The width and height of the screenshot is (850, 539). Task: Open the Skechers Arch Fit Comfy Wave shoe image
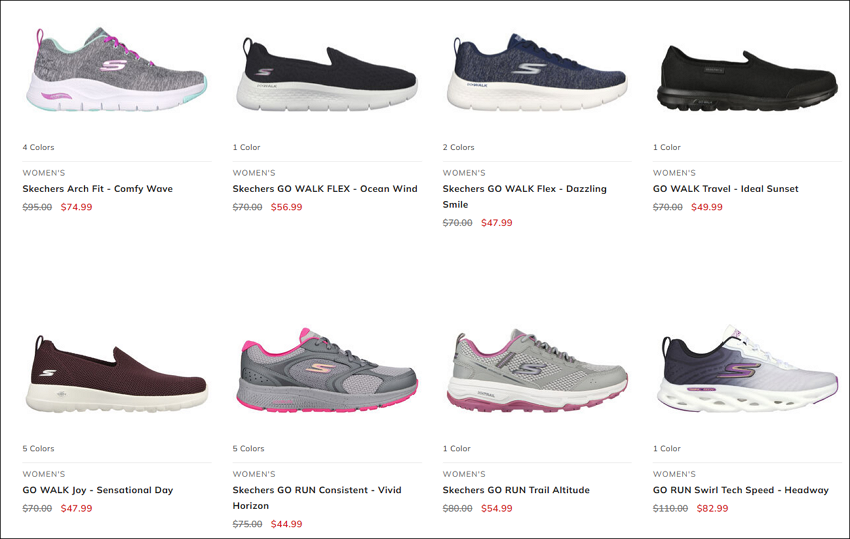point(117,69)
